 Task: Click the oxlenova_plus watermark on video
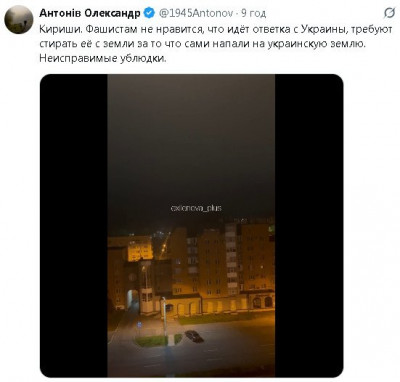[x=196, y=208]
